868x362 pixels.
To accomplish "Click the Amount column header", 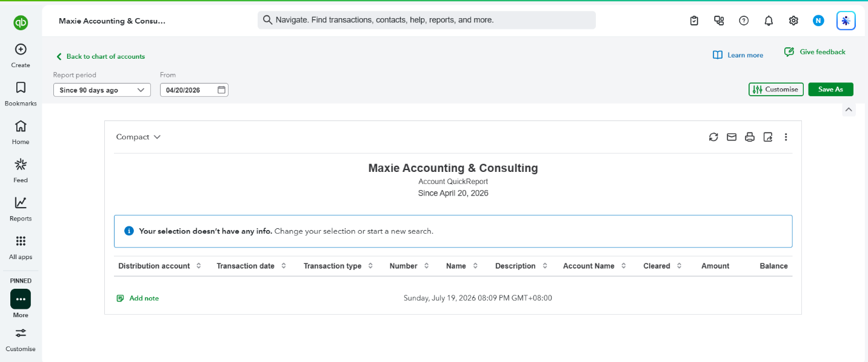I will point(715,266).
